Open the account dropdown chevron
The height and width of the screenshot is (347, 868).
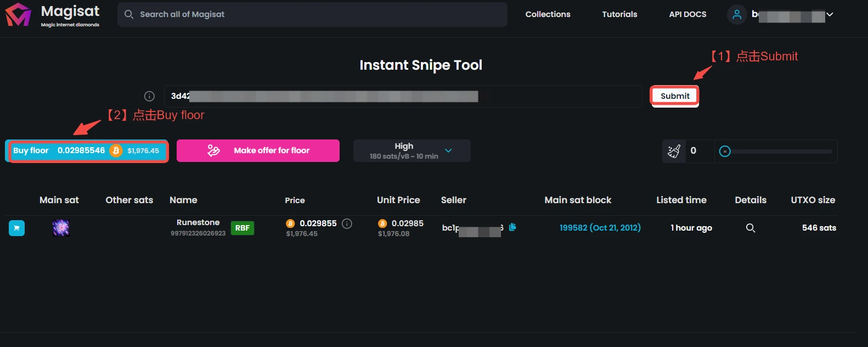(x=830, y=15)
